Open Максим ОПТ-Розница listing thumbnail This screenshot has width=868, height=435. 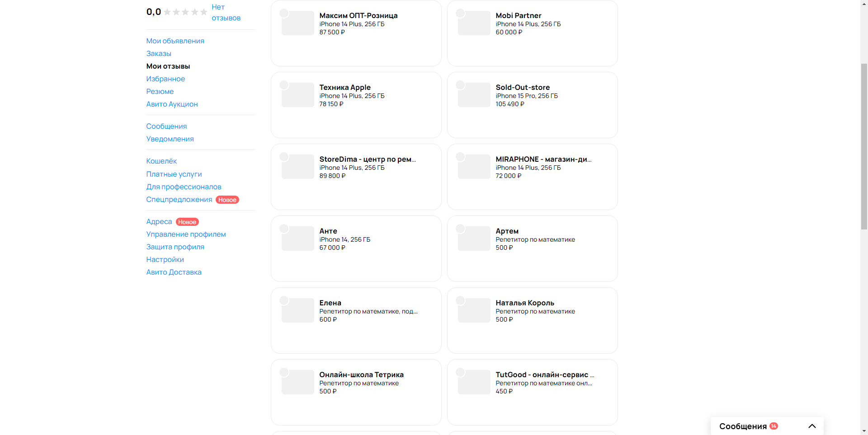pos(298,23)
